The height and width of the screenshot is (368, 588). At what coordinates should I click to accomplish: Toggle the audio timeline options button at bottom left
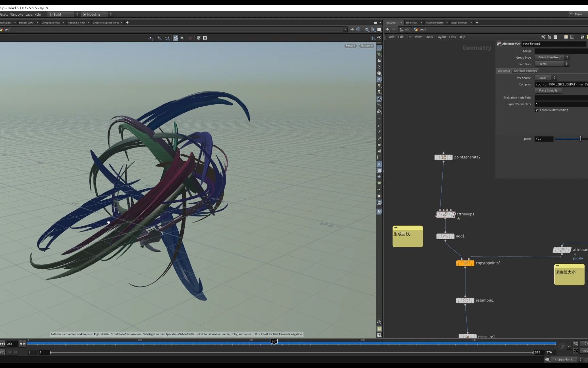[x=2, y=352]
